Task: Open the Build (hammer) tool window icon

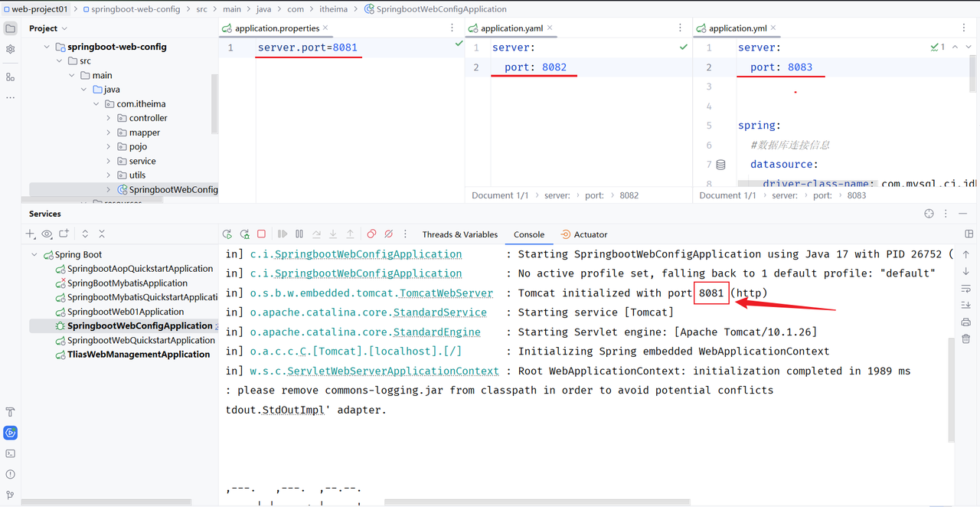Action: [x=10, y=412]
